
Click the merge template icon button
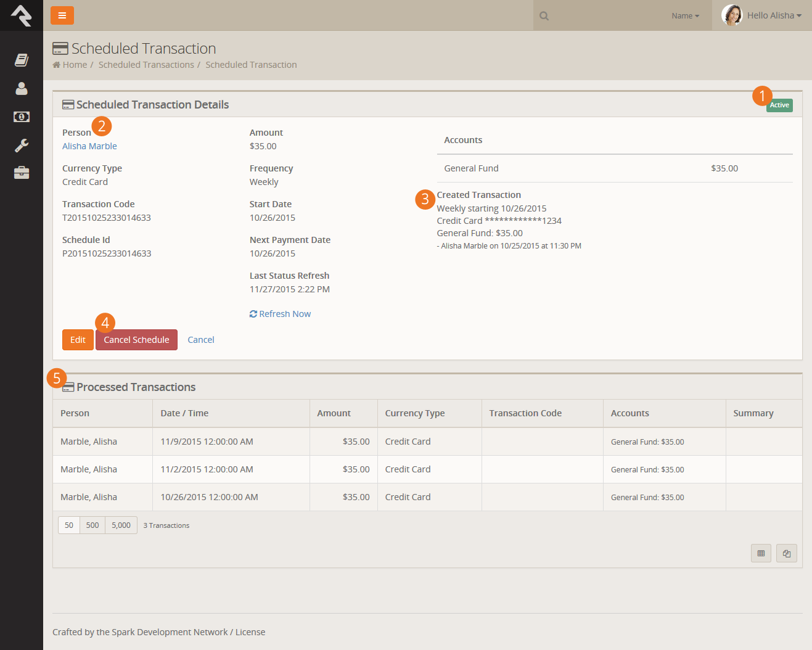(x=787, y=553)
